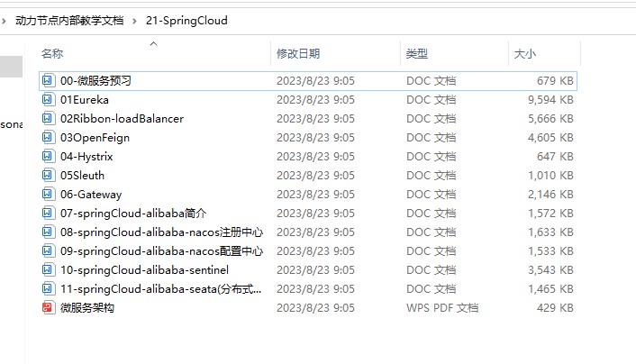Toggle sort arrow above the 名称 column
The height and width of the screenshot is (364, 636).
coord(153,44)
